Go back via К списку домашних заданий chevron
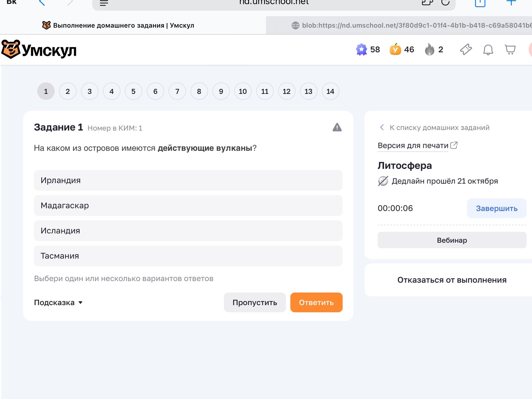The height and width of the screenshot is (399, 532). (382, 127)
